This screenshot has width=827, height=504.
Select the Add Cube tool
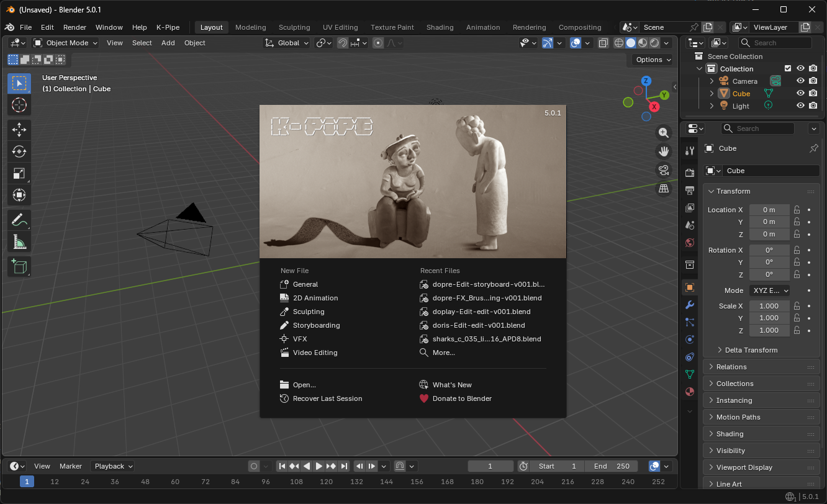point(19,266)
